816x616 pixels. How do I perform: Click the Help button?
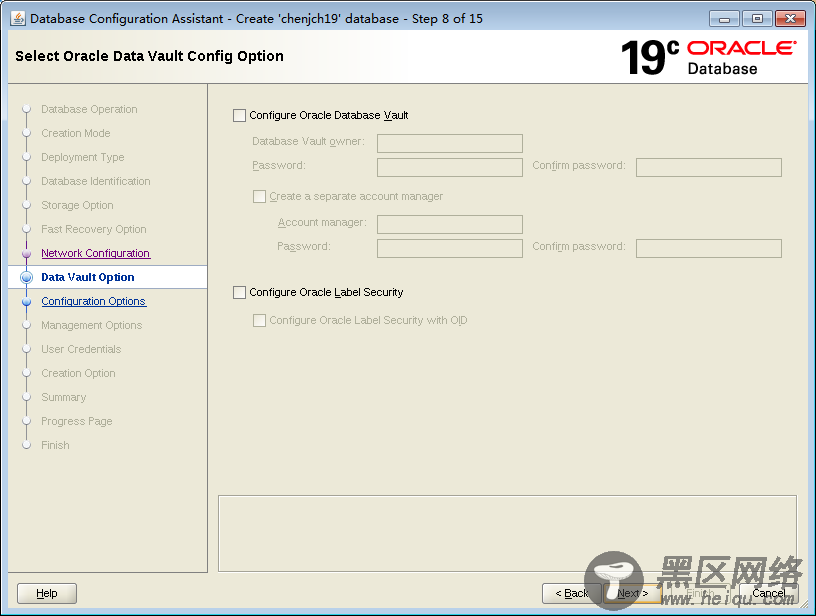coord(47,593)
